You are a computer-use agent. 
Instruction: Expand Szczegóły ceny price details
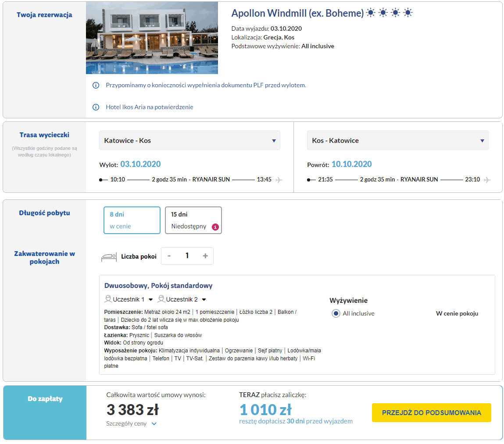(x=132, y=424)
